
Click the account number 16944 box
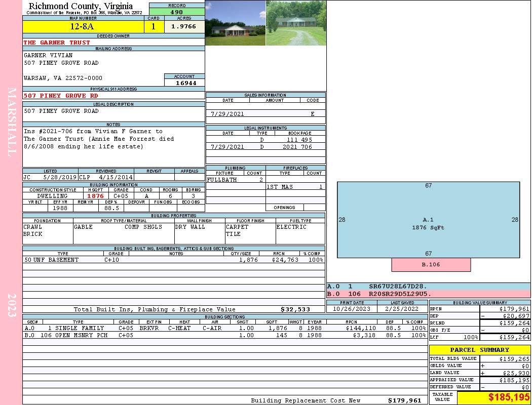click(x=185, y=83)
